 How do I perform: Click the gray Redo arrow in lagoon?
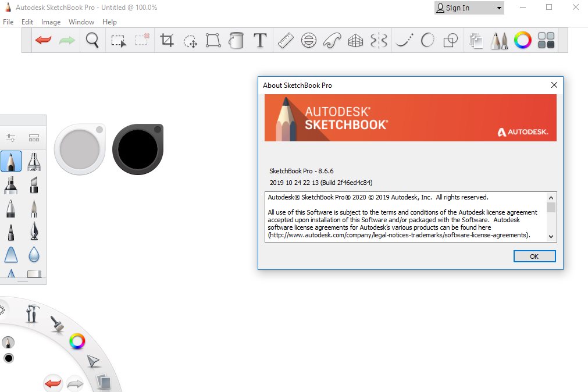pyautogui.click(x=74, y=384)
